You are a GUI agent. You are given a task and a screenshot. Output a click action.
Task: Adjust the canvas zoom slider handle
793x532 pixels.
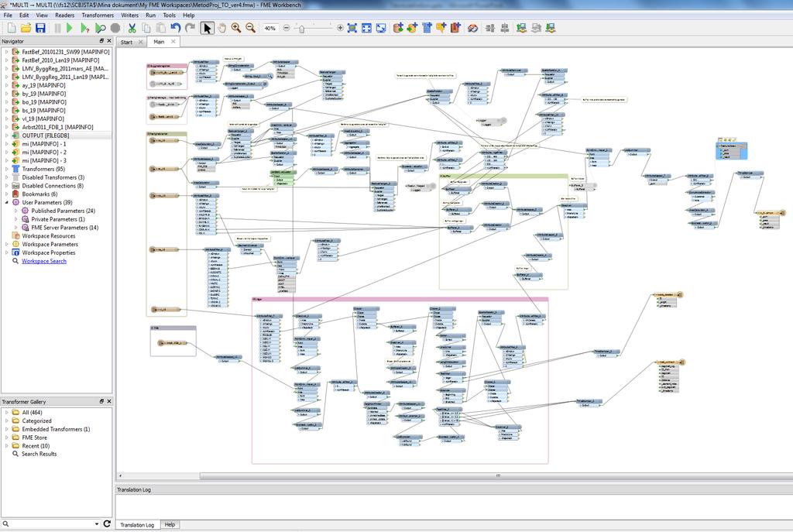click(301, 29)
